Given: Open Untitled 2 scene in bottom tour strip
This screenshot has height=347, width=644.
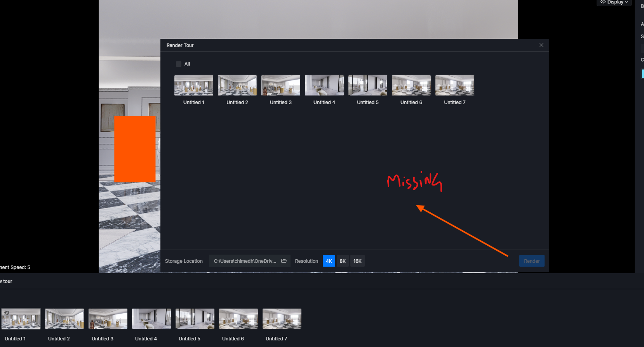Looking at the screenshot, I should click(64, 319).
